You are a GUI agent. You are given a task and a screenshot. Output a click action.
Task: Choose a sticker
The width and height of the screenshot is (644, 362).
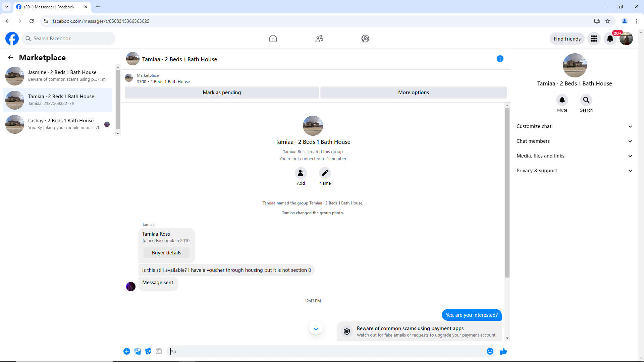148,351
